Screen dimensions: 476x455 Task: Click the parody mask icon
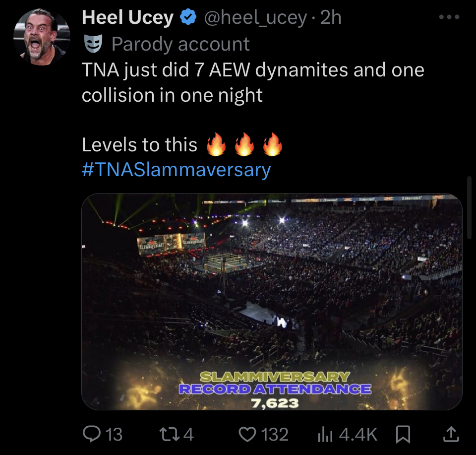[93, 44]
